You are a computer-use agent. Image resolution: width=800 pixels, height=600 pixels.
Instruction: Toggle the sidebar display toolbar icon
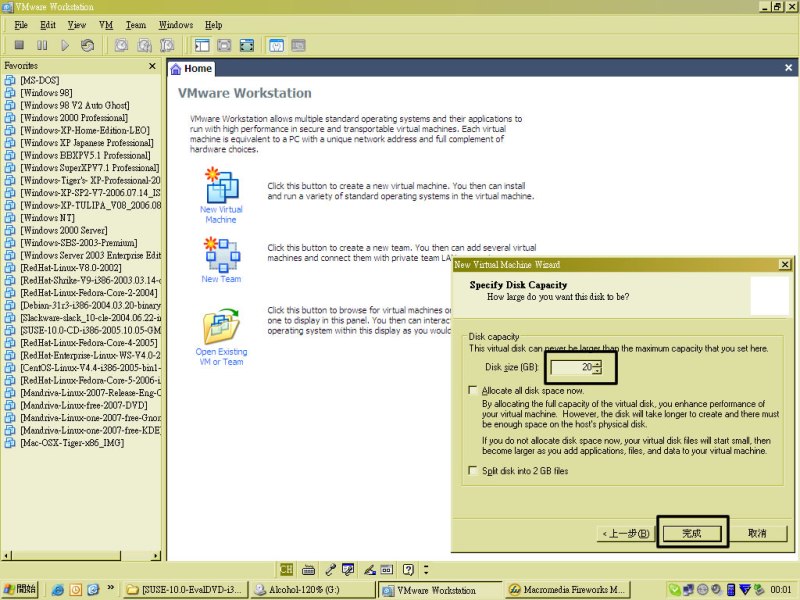point(202,45)
